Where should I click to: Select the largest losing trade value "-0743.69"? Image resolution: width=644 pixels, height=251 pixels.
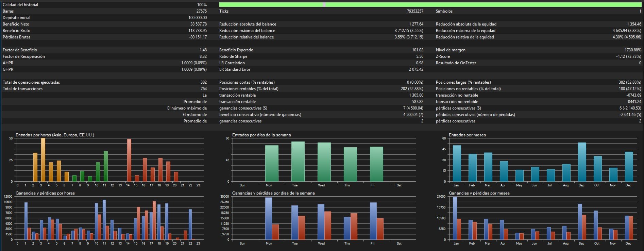(634, 95)
